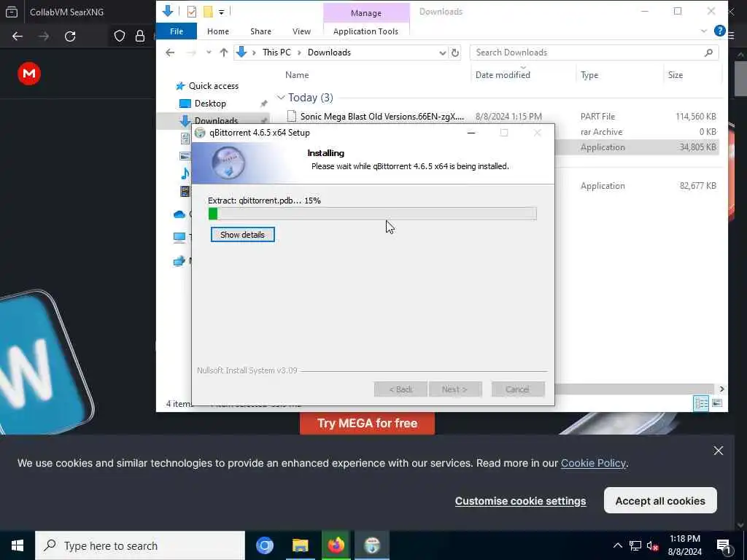Minimize the qBittorrent Setup window
747x560 pixels.
click(471, 133)
